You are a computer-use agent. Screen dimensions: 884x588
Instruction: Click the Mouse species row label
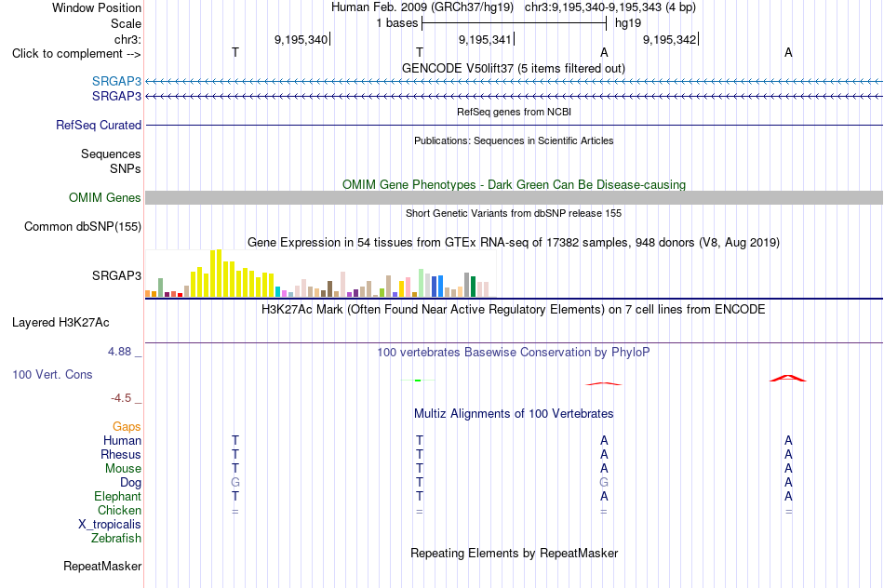[124, 469]
